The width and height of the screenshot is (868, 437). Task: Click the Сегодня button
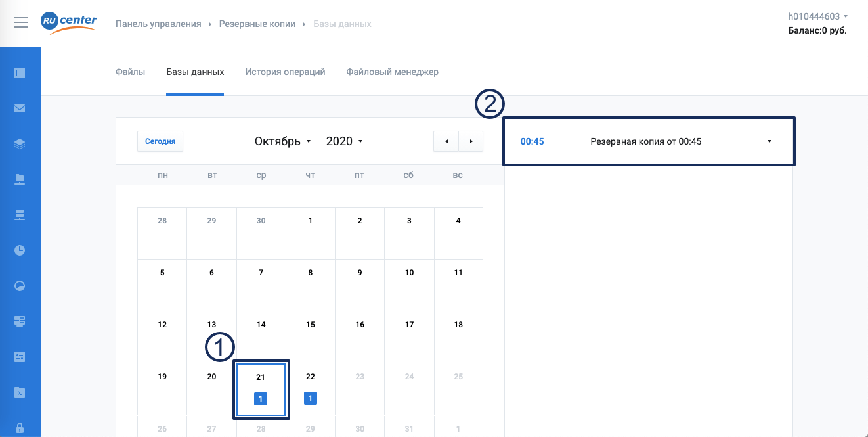pos(160,141)
